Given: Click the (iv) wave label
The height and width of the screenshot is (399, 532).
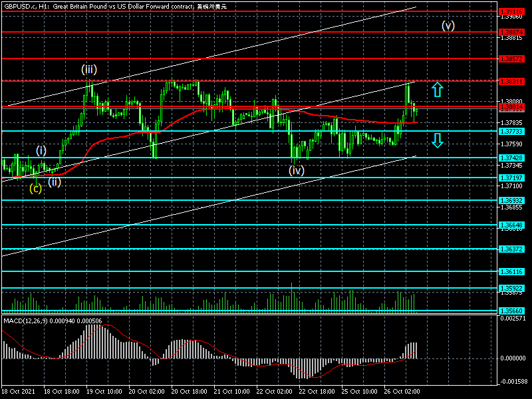Looking at the screenshot, I should pos(297,170).
